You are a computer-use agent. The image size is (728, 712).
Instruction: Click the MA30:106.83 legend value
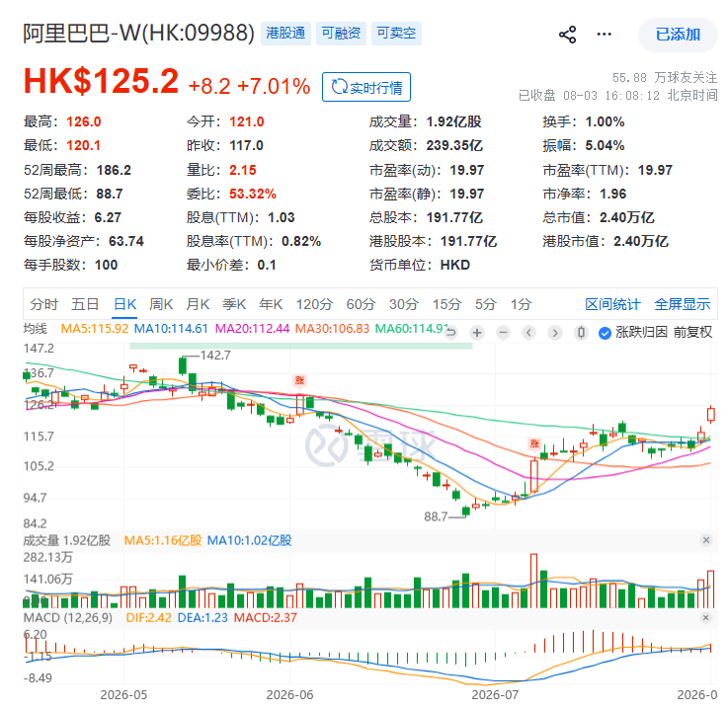pos(332,329)
